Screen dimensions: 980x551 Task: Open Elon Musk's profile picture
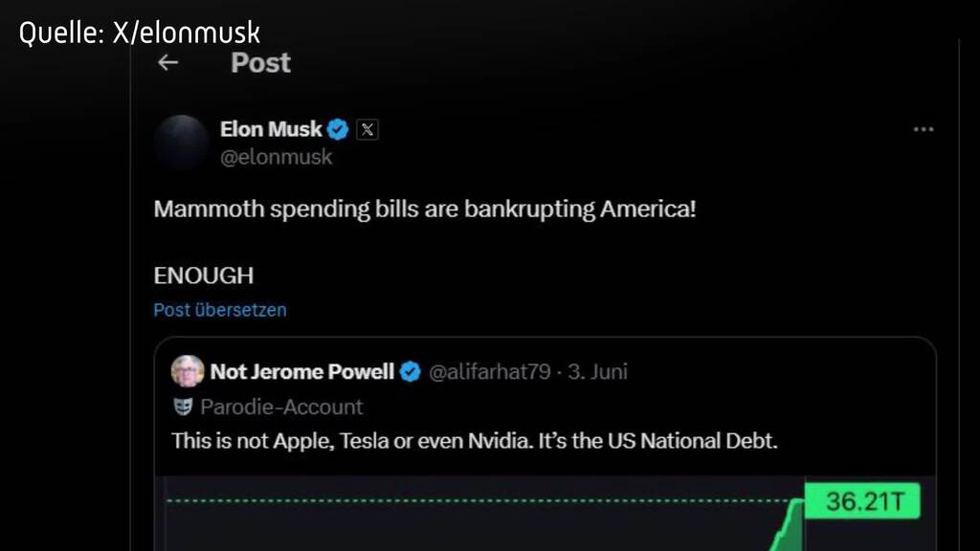click(181, 143)
